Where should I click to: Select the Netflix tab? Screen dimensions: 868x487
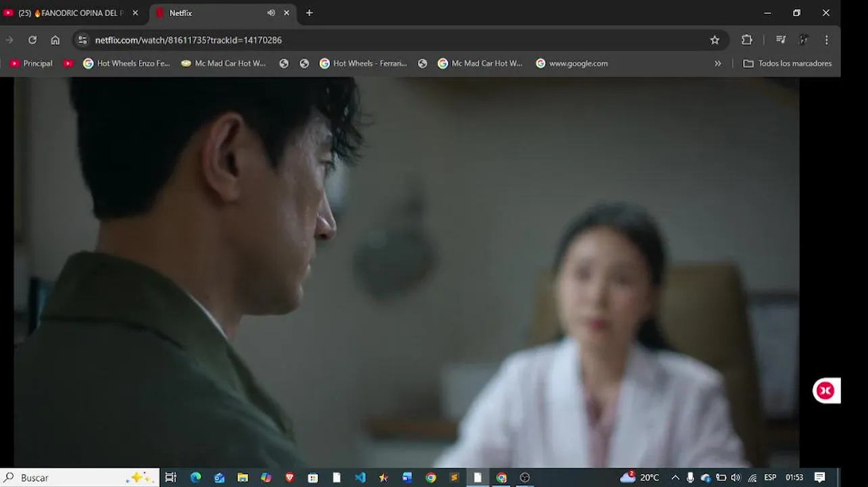[x=222, y=13]
